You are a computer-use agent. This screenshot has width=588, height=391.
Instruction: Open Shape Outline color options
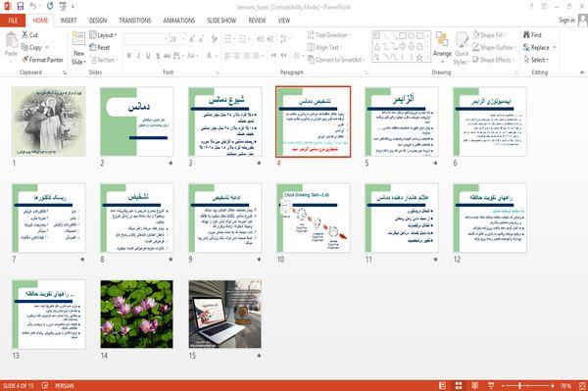click(494, 47)
